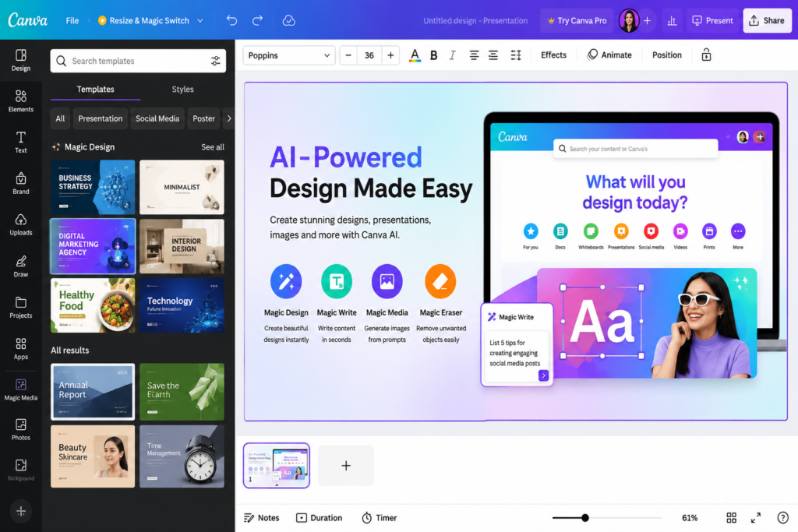
Task: Undo the last action
Action: coord(232,20)
